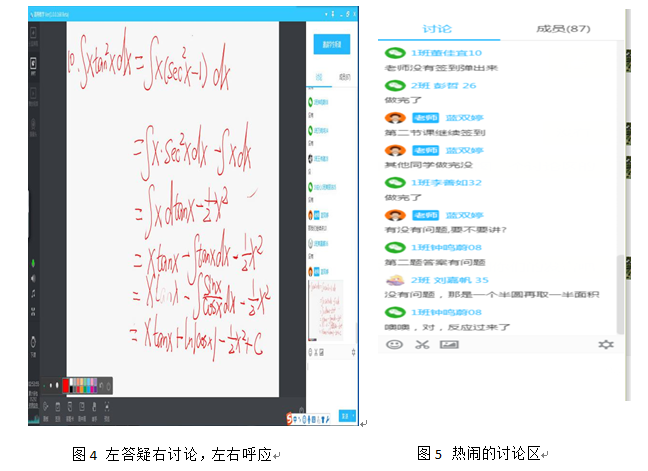This screenshot has width=648, height=471.
Task: Select message text 其他同学做完没
Action: point(429,165)
